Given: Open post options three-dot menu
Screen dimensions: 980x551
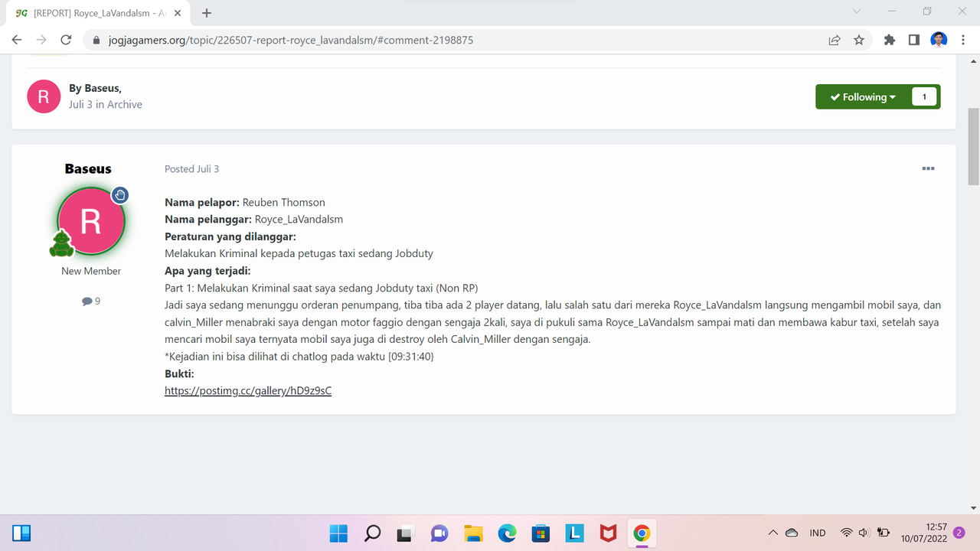Looking at the screenshot, I should click(x=928, y=168).
